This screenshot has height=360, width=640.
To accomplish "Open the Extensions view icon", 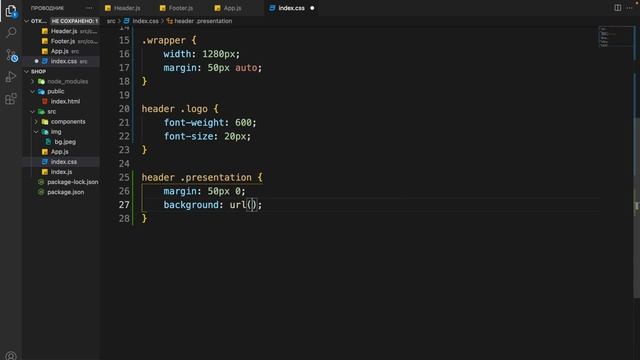I will [11, 99].
